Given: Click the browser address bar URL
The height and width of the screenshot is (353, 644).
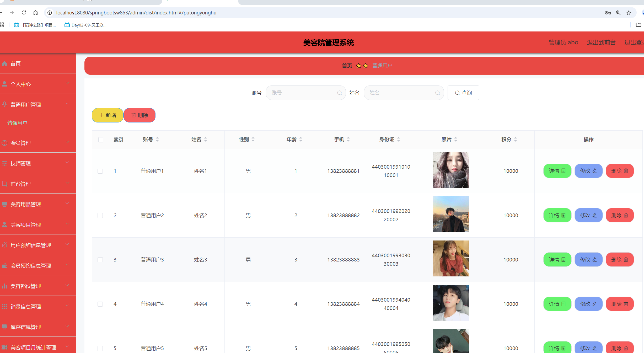Looking at the screenshot, I should coord(136,13).
